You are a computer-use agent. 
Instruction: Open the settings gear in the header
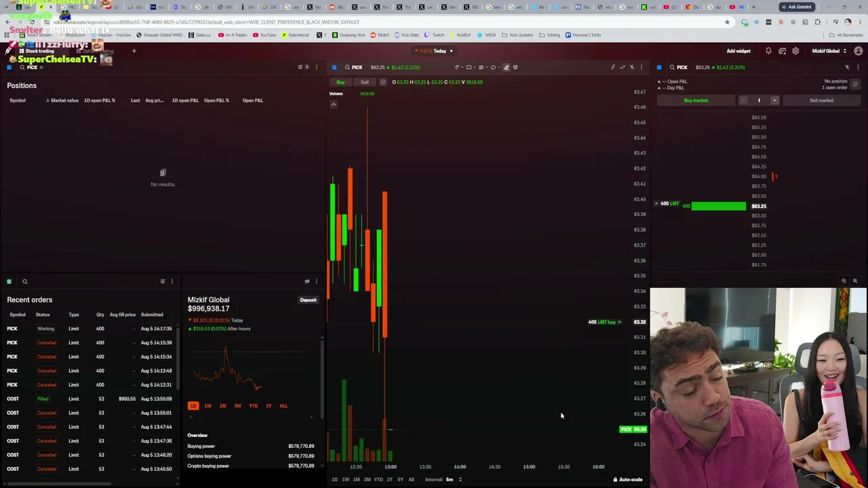coord(795,51)
